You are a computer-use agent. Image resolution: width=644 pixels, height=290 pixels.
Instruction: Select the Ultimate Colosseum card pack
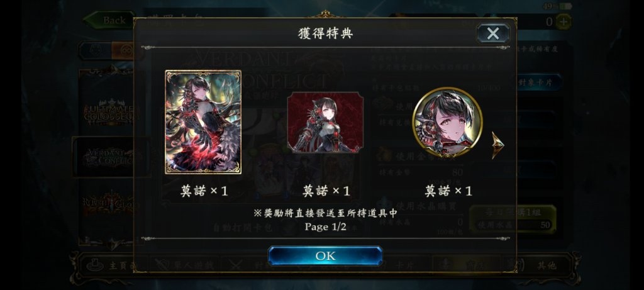tap(109, 109)
